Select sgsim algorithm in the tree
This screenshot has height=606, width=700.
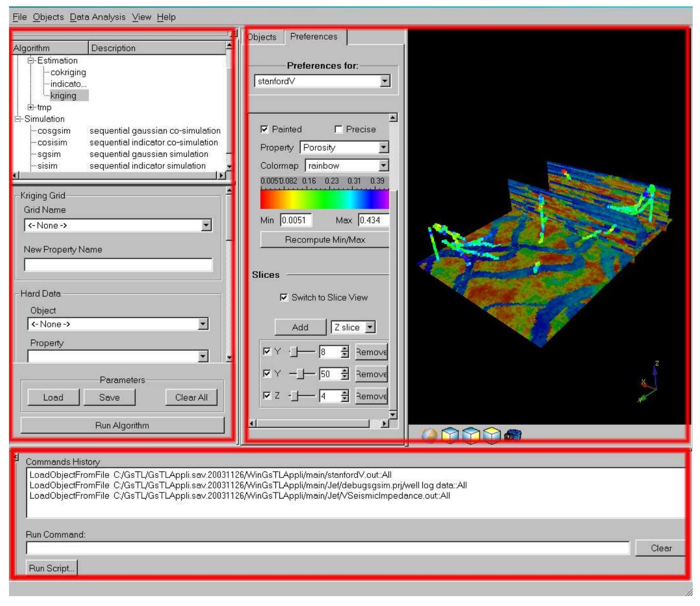click(49, 154)
